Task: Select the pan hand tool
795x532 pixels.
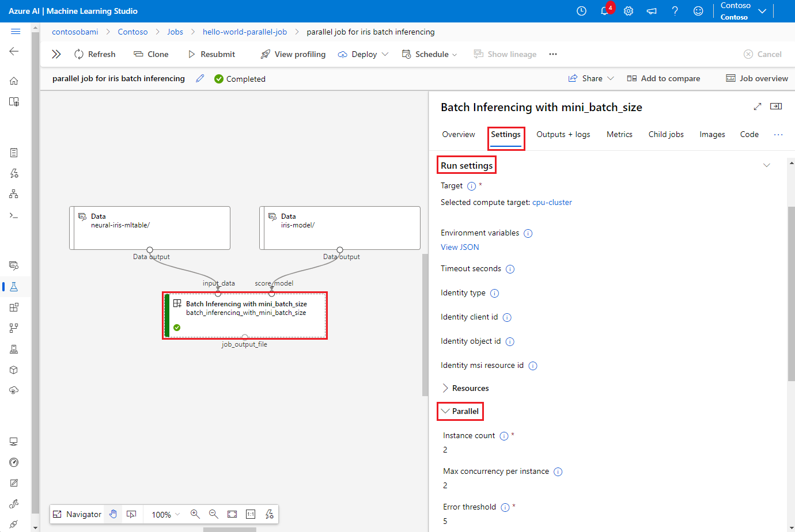Action: pyautogui.click(x=113, y=514)
